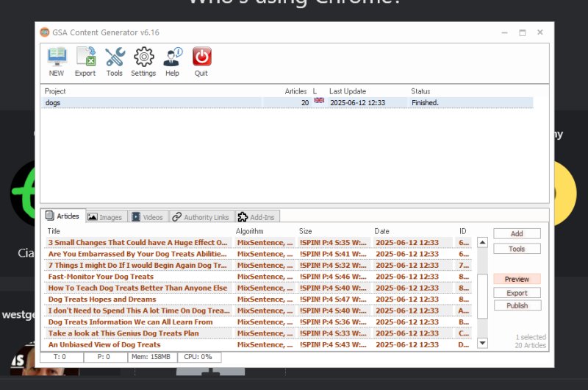Create a project with the NEW icon
This screenshot has width=588, height=390.
click(x=57, y=62)
